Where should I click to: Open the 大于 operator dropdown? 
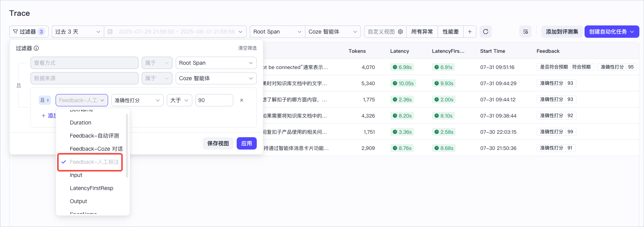(x=180, y=100)
